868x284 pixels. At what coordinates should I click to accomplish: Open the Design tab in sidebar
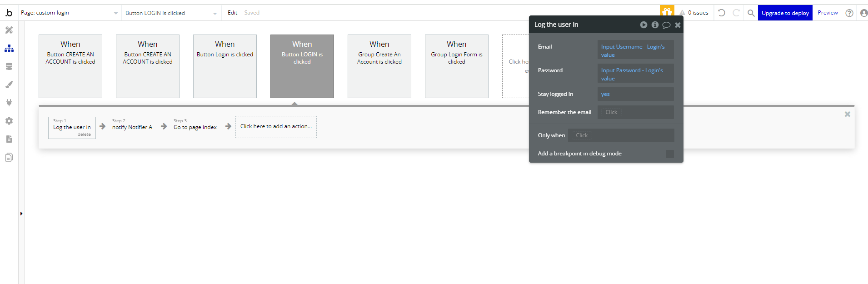pos(9,30)
